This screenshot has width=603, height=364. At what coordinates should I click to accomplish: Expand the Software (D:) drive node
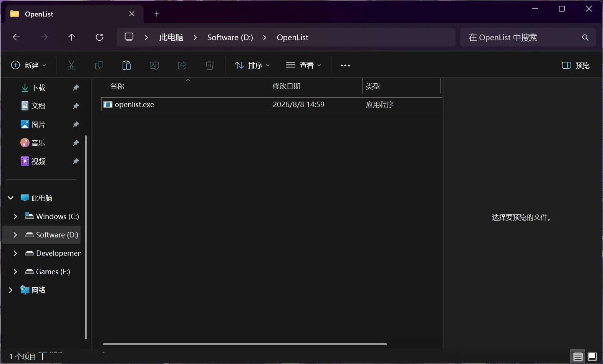15,235
